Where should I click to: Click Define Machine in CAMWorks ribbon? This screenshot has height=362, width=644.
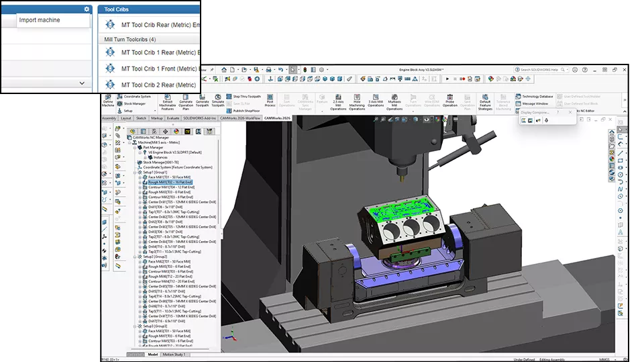tap(108, 102)
